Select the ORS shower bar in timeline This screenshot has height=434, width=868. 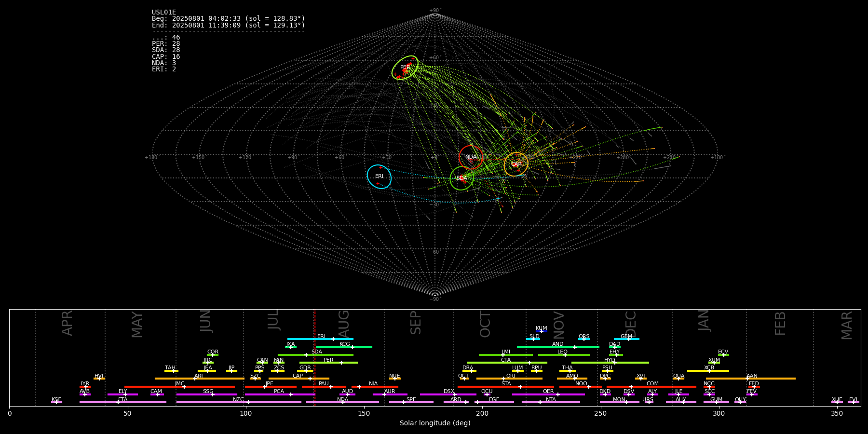(x=584, y=339)
